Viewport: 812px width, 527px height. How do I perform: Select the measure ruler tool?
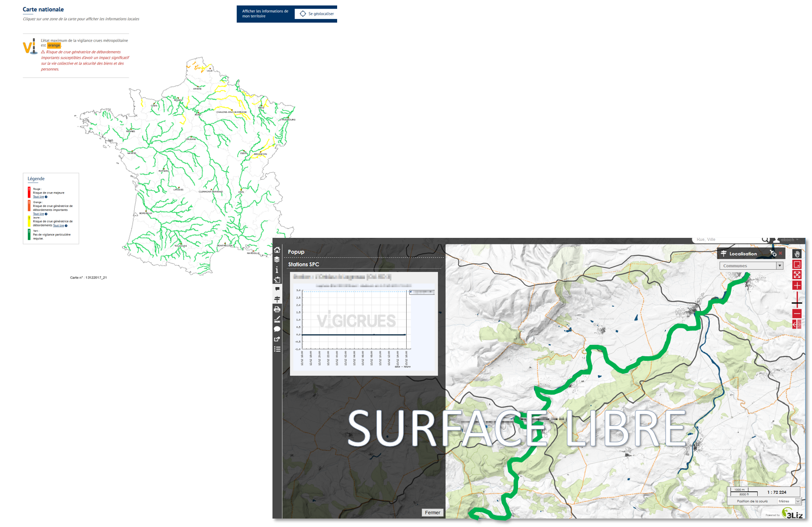tap(277, 319)
